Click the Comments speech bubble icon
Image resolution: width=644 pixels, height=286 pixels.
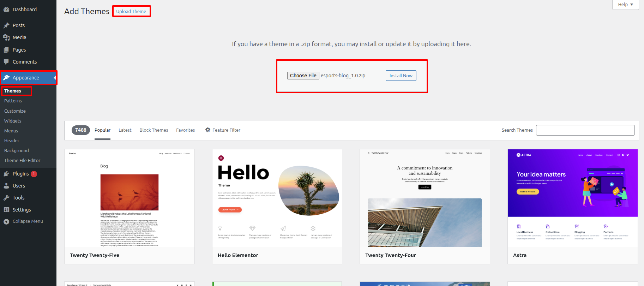pos(6,62)
